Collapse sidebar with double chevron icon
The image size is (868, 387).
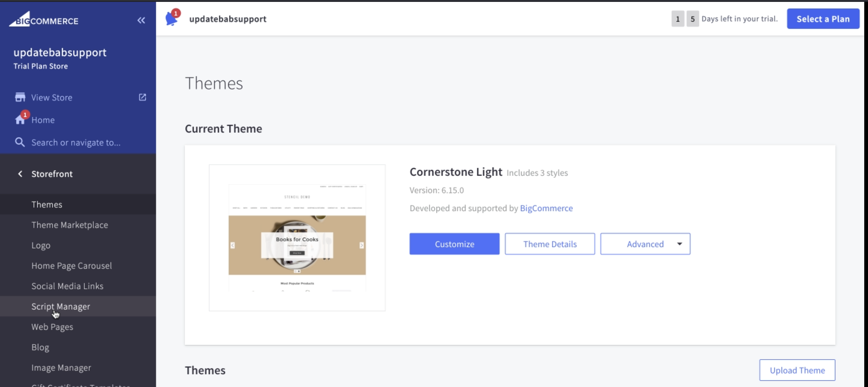pyautogui.click(x=141, y=20)
